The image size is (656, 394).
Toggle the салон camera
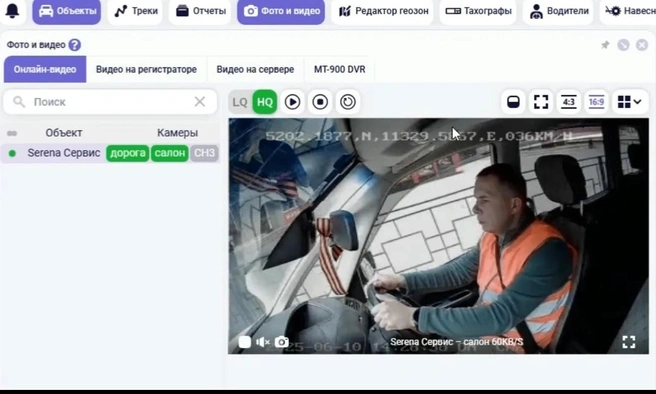169,153
